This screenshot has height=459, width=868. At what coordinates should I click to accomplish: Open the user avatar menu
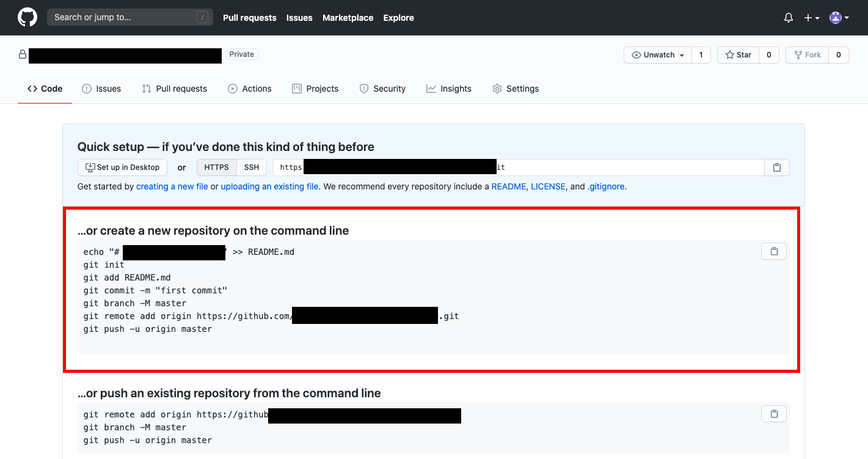click(839, 18)
